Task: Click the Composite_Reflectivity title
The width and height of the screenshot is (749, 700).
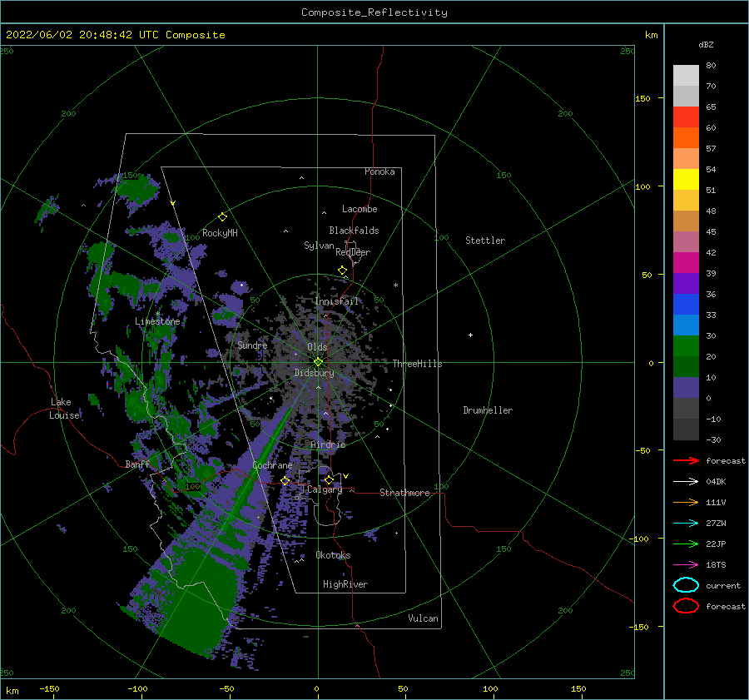Action: point(374,12)
